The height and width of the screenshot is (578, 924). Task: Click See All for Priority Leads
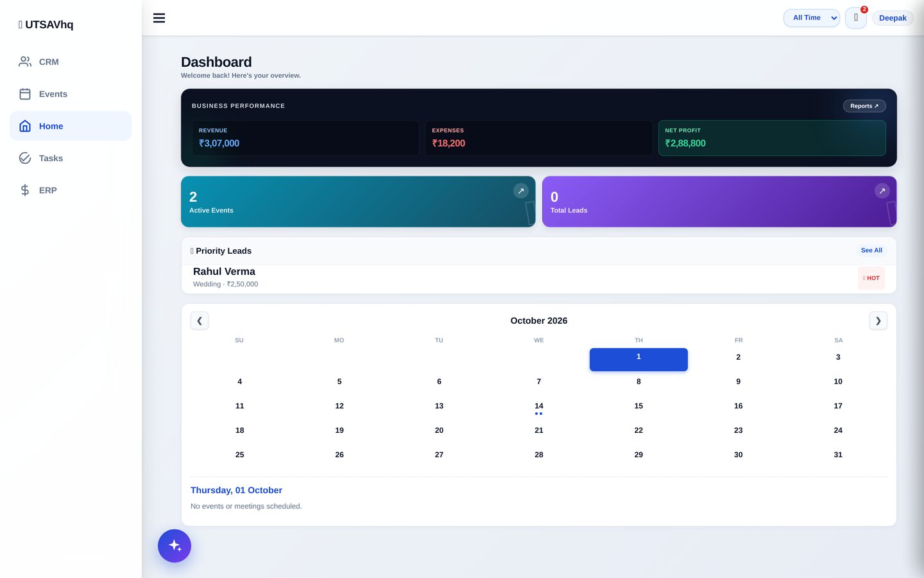[871, 250]
